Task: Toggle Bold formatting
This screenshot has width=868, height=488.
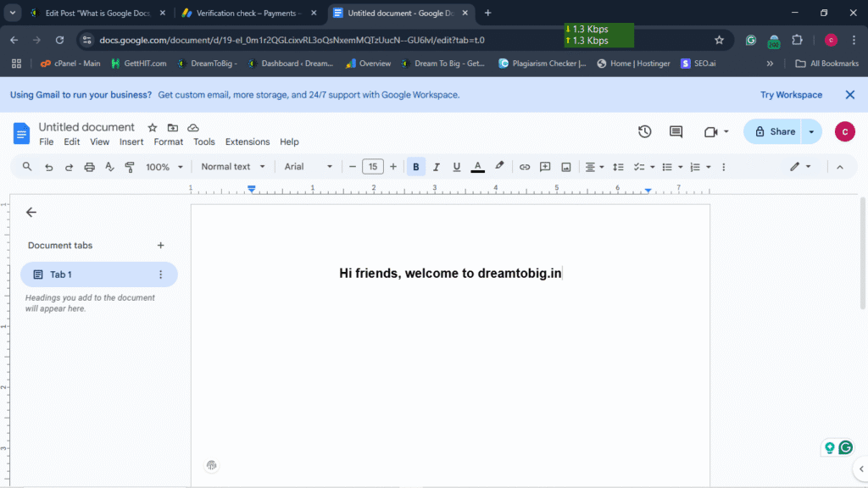Action: click(x=415, y=167)
